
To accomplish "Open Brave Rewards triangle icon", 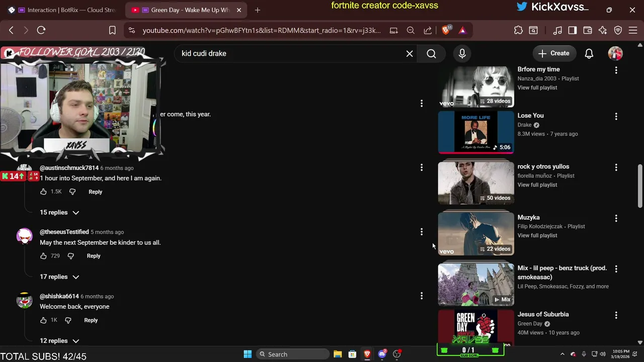I will [x=462, y=30].
